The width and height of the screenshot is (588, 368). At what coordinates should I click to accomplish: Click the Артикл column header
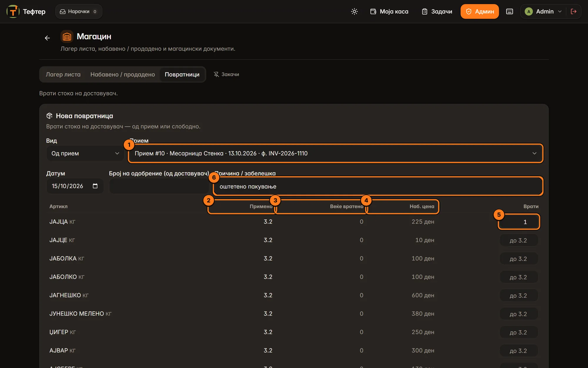[x=59, y=206]
